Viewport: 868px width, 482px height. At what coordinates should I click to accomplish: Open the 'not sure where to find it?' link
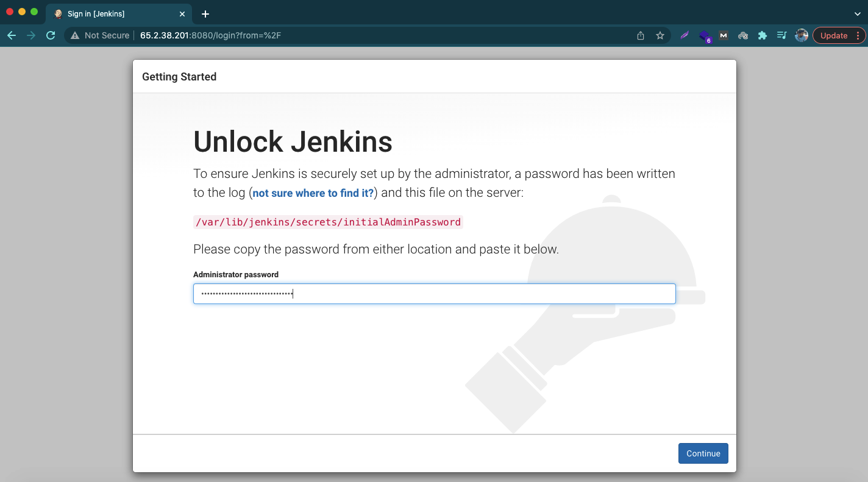[x=313, y=193]
